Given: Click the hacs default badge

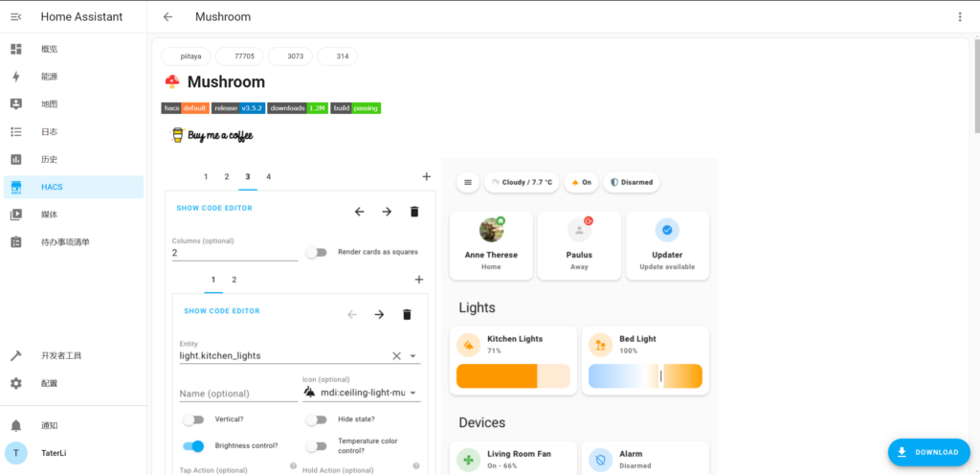Looking at the screenshot, I should click(185, 108).
